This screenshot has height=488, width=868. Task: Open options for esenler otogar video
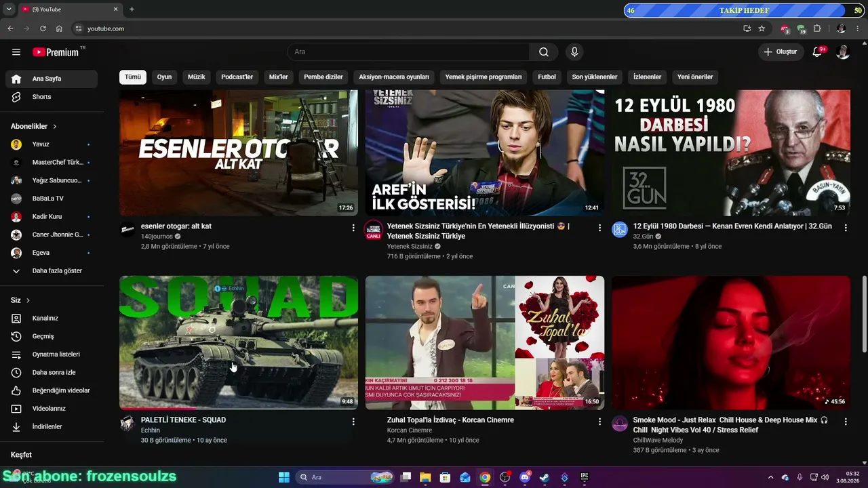353,228
